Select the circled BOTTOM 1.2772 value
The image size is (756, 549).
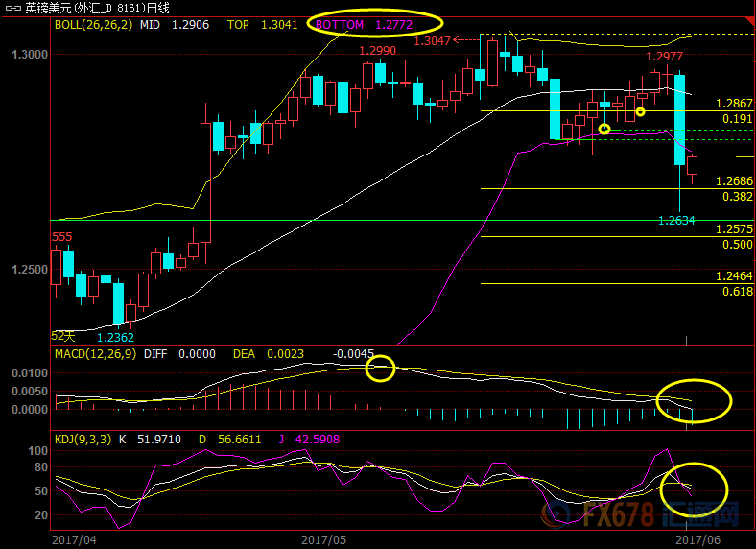click(x=376, y=22)
